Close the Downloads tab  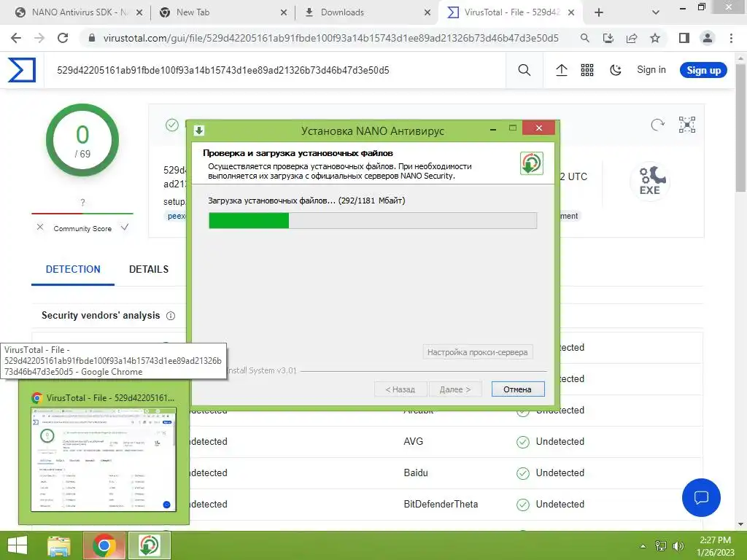[x=427, y=12]
